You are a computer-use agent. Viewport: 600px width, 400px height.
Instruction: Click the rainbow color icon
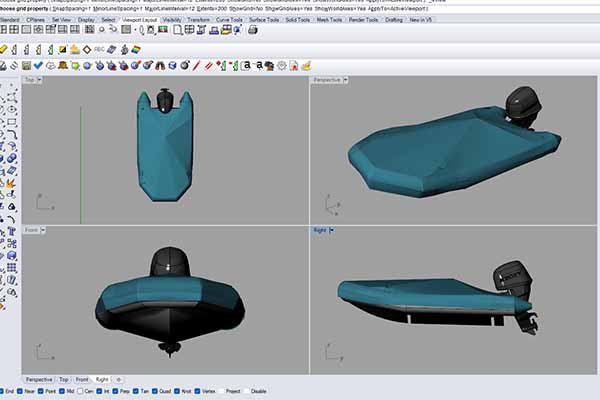click(137, 48)
